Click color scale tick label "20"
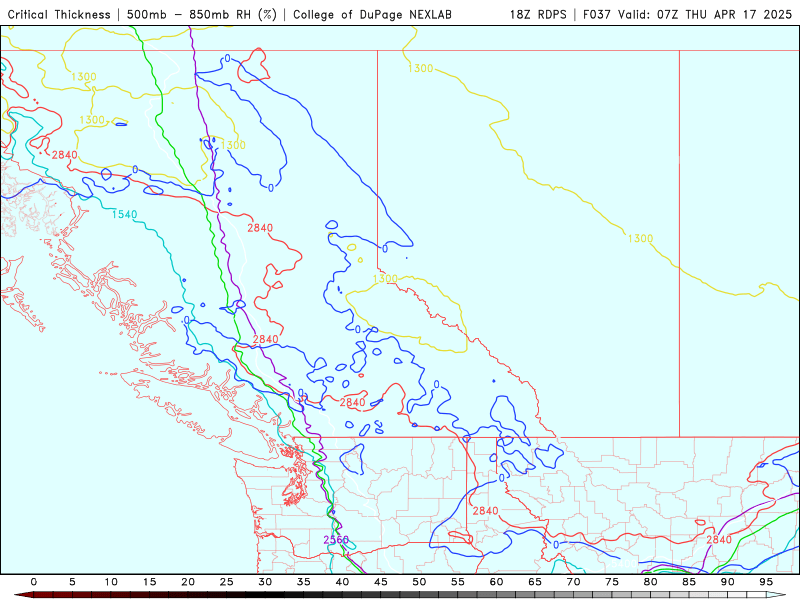This screenshot has width=800, height=600. [188, 582]
